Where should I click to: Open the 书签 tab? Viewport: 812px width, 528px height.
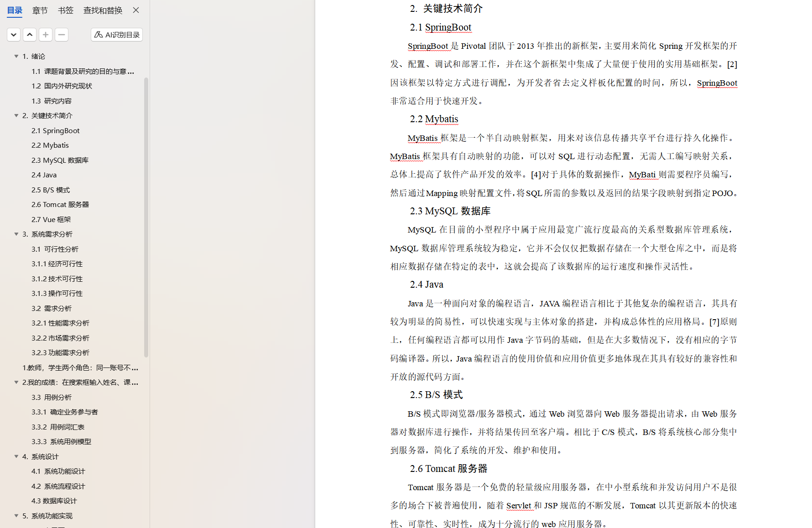pos(66,10)
